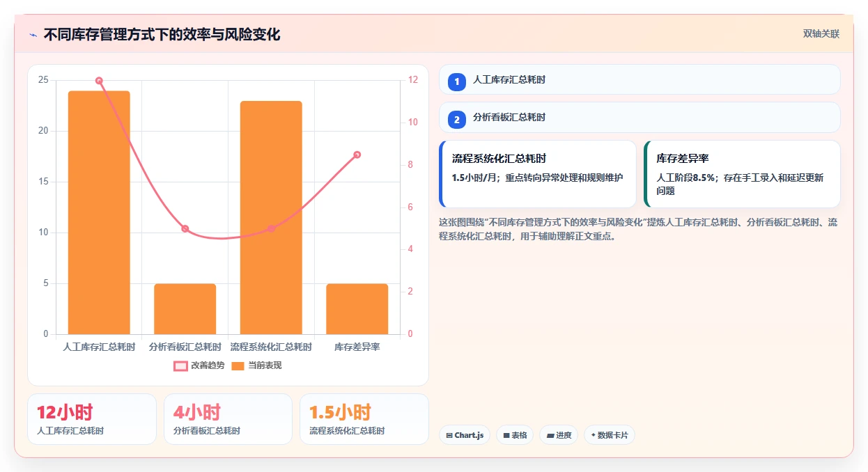Click the 双轴关联 label in header
Screen dimensions: 868x472
(x=821, y=34)
